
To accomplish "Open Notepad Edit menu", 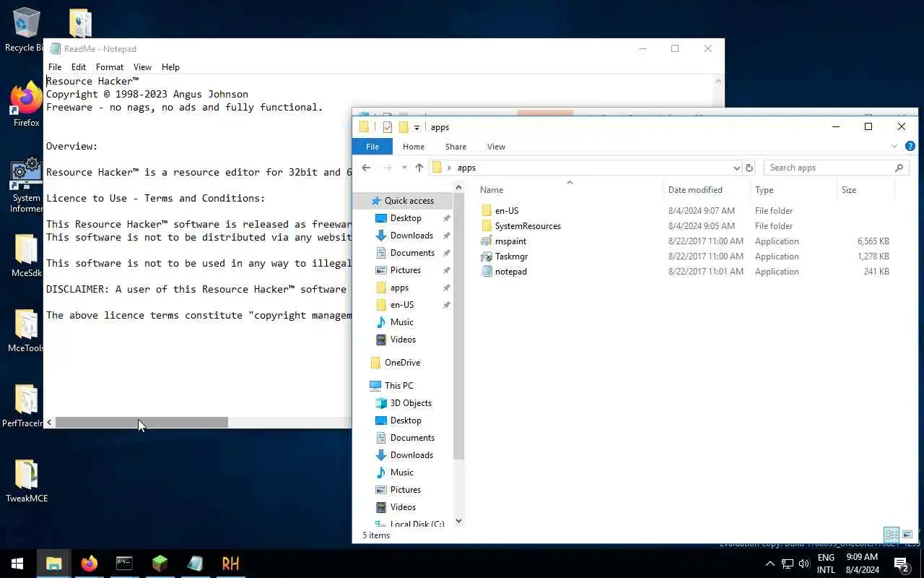I will pyautogui.click(x=79, y=67).
